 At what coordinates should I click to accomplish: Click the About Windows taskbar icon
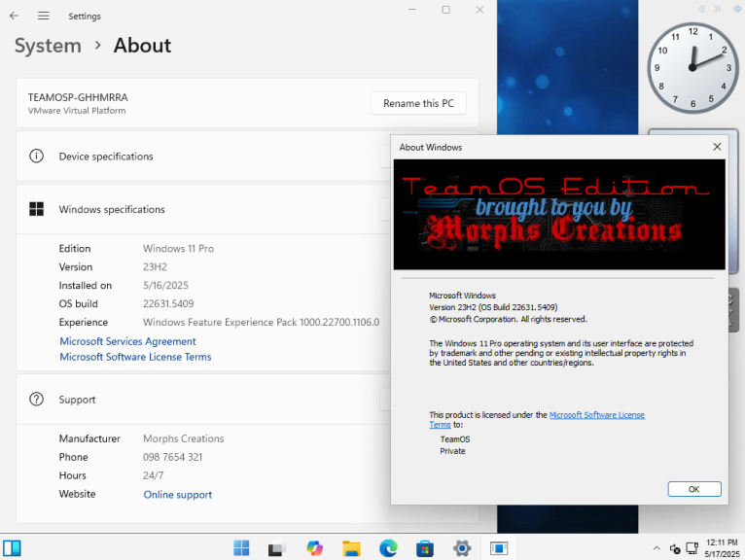coord(499,548)
